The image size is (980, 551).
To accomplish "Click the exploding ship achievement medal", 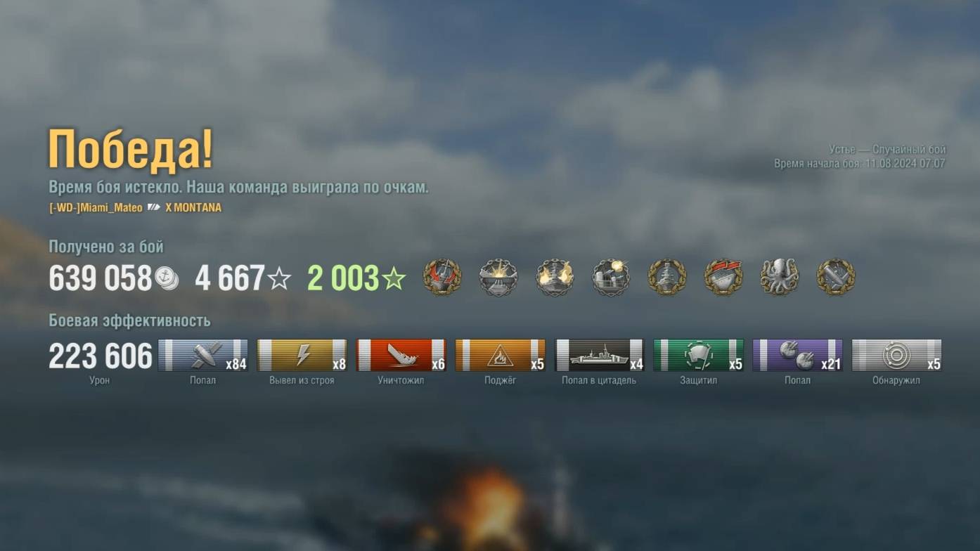I will [498, 277].
